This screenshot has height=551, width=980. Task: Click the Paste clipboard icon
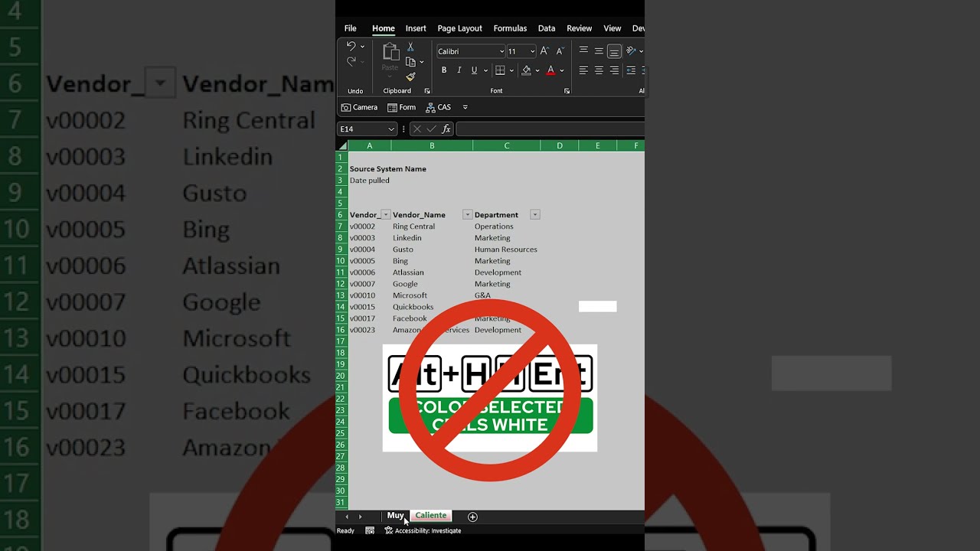point(390,53)
